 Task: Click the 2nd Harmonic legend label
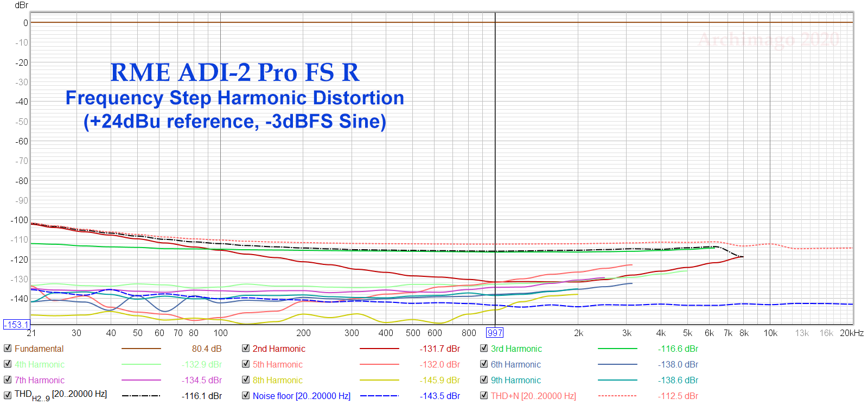pyautogui.click(x=279, y=349)
